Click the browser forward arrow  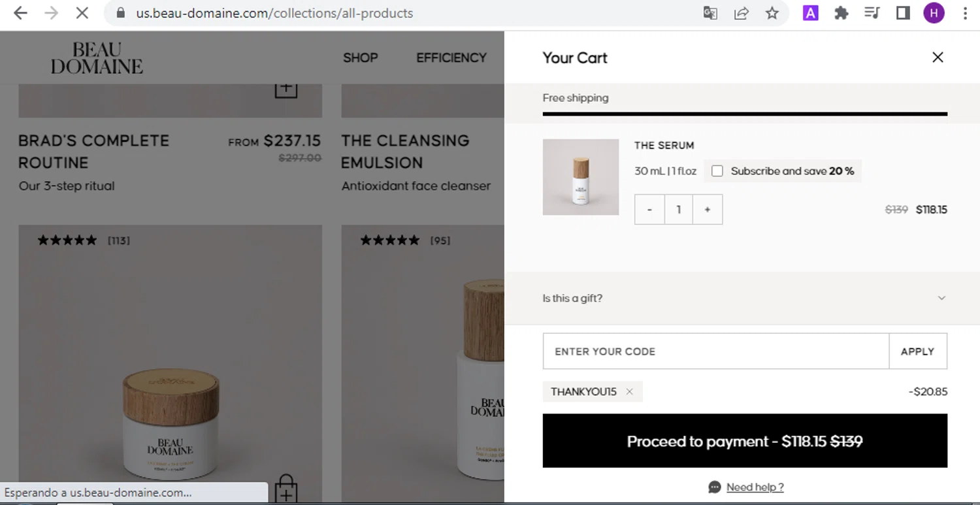(51, 13)
